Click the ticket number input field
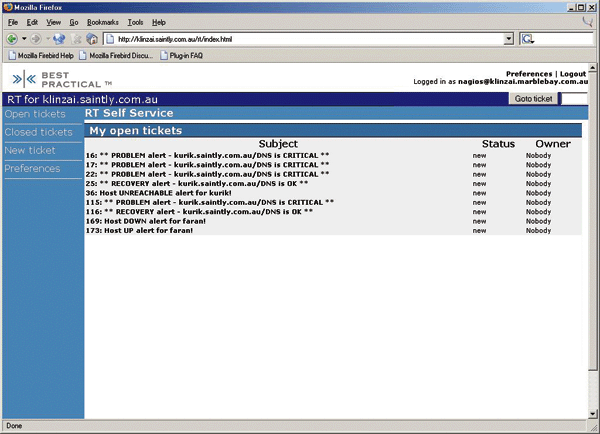Image resolution: width=600 pixels, height=434 pixels. (573, 99)
